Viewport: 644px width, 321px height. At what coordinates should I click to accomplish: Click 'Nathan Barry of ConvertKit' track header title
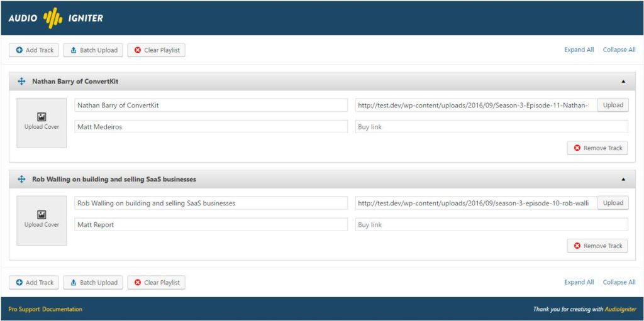click(x=75, y=81)
